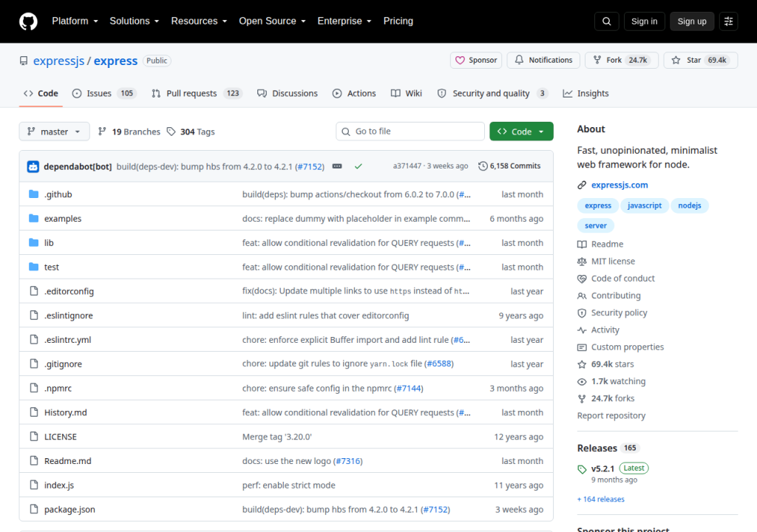Open the green Code dropdown button
Image resolution: width=757 pixels, height=532 pixels.
[521, 132]
